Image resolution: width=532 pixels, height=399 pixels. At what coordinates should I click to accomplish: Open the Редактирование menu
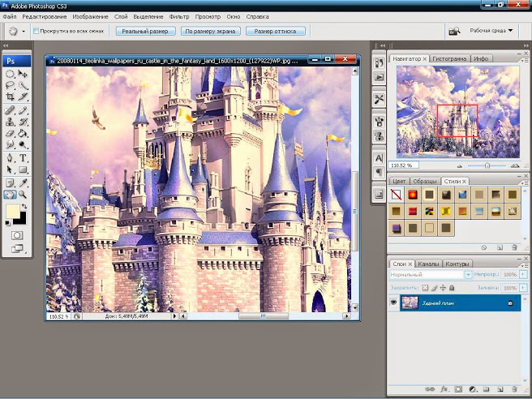[x=45, y=16]
